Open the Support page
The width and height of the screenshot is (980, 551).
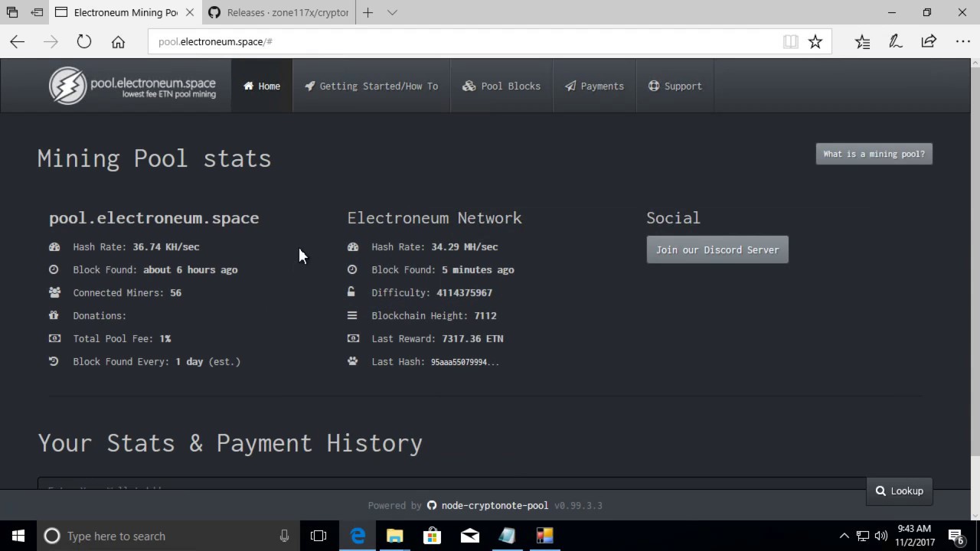click(x=675, y=86)
